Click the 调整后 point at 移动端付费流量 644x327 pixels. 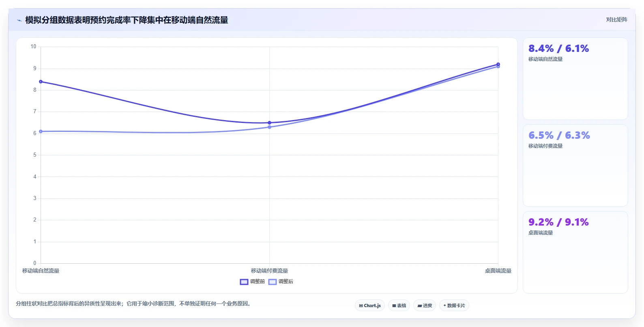click(x=269, y=127)
